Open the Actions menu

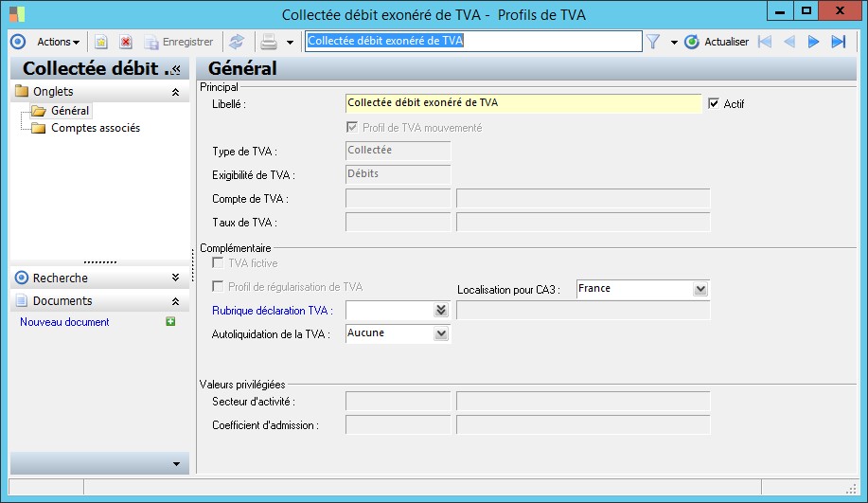[58, 42]
